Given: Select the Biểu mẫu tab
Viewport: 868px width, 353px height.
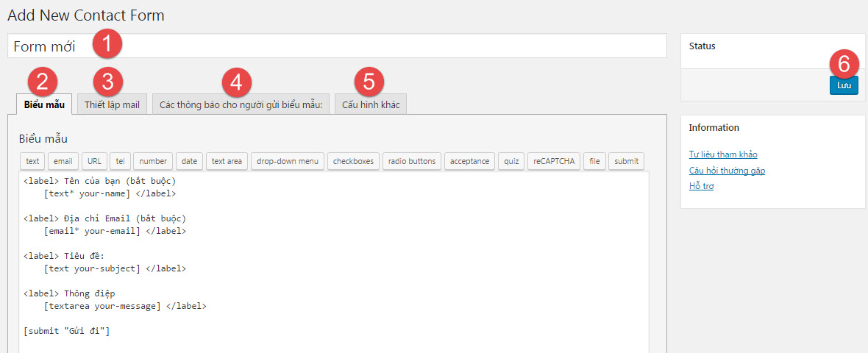Looking at the screenshot, I should coord(44,104).
